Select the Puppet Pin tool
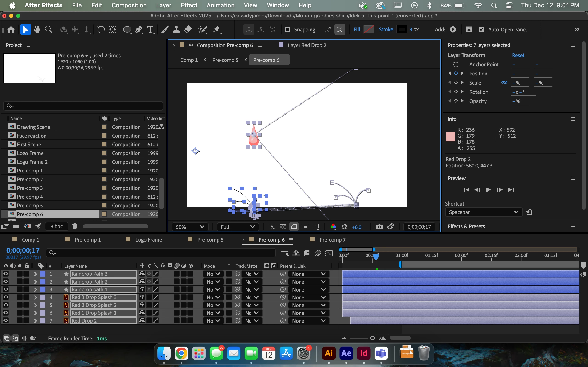Screen dimensions: 588x367 coord(217,30)
